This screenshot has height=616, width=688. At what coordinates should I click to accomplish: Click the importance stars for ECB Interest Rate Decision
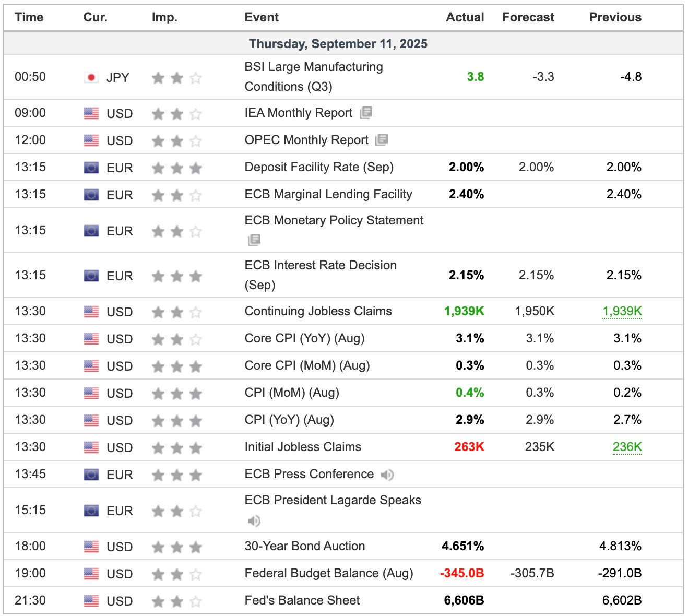[177, 276]
